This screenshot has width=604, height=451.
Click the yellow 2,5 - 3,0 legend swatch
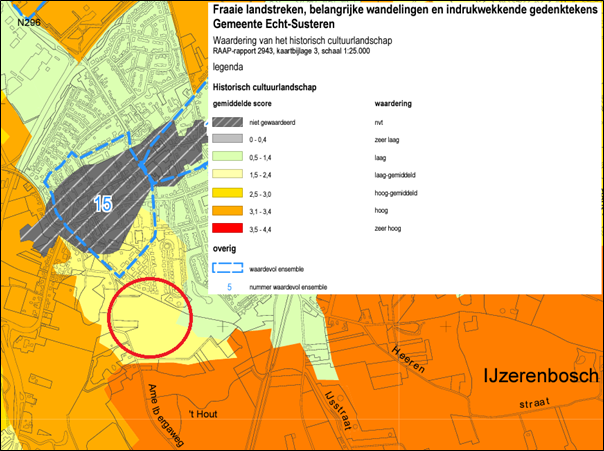[227, 193]
